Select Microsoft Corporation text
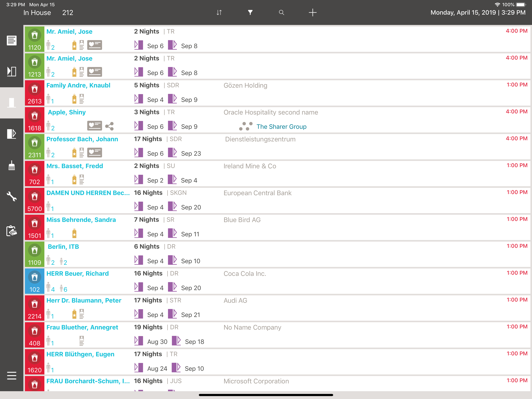532x399 pixels. tap(256, 381)
